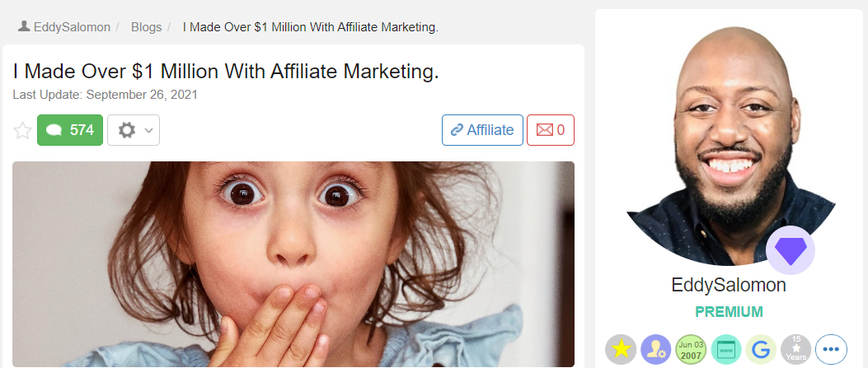The height and width of the screenshot is (368, 868).
Task: Click the article title breadcrumb
Action: (x=311, y=27)
